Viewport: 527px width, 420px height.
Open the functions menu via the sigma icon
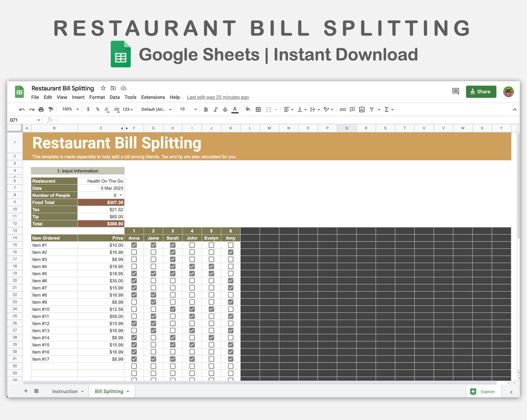(387, 109)
